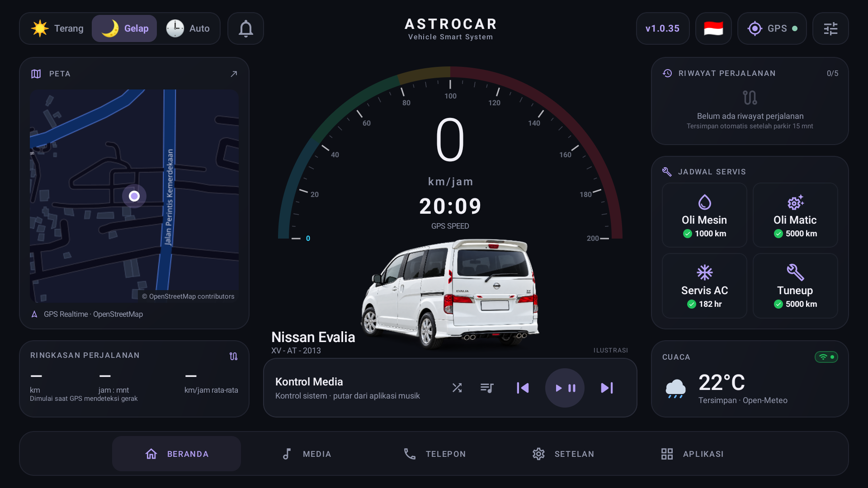Open the Oli Mesin service card

704,215
